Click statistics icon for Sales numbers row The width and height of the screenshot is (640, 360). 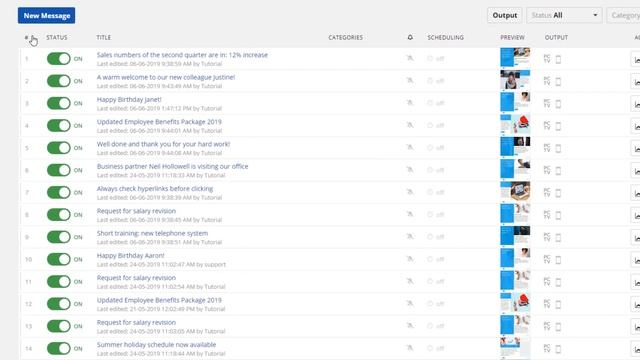tap(636, 59)
